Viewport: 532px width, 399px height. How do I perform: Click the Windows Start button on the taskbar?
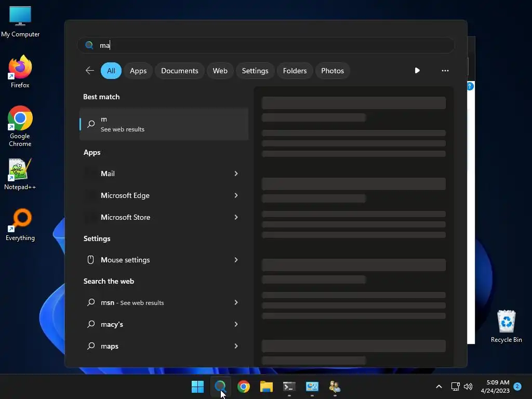pos(197,387)
